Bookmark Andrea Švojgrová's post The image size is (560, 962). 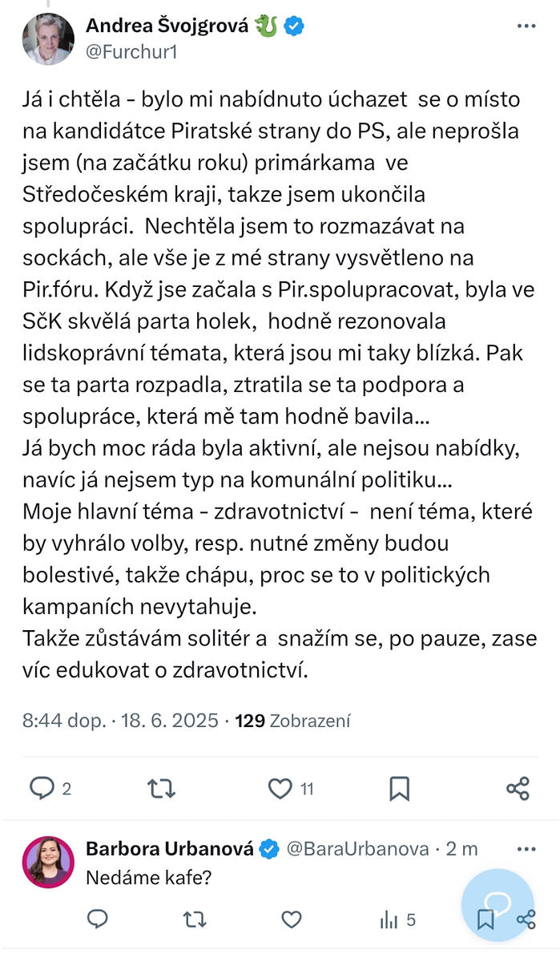click(399, 789)
